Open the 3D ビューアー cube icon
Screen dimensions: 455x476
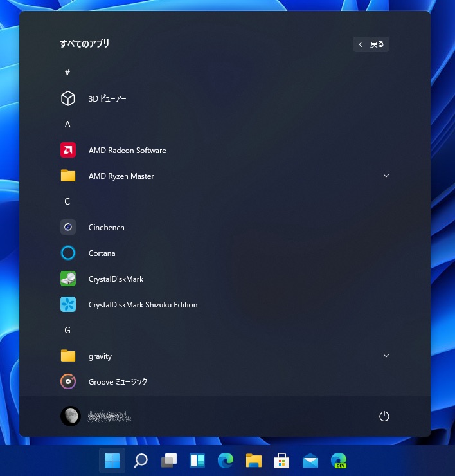click(68, 98)
